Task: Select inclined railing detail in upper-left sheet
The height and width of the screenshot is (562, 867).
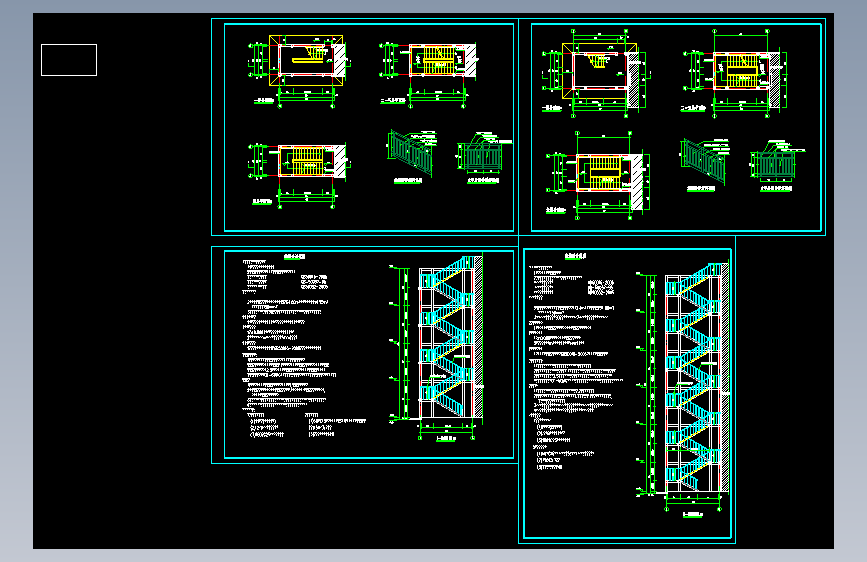Action: point(413,155)
